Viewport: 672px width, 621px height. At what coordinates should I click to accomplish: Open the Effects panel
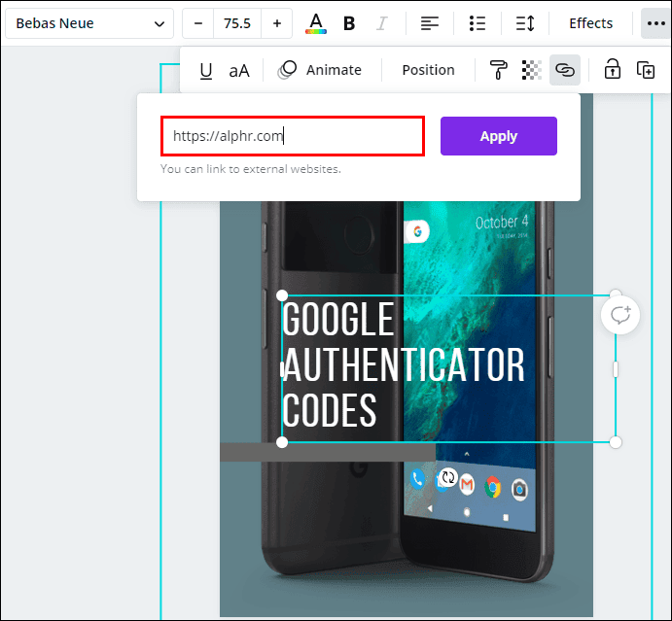coord(590,23)
